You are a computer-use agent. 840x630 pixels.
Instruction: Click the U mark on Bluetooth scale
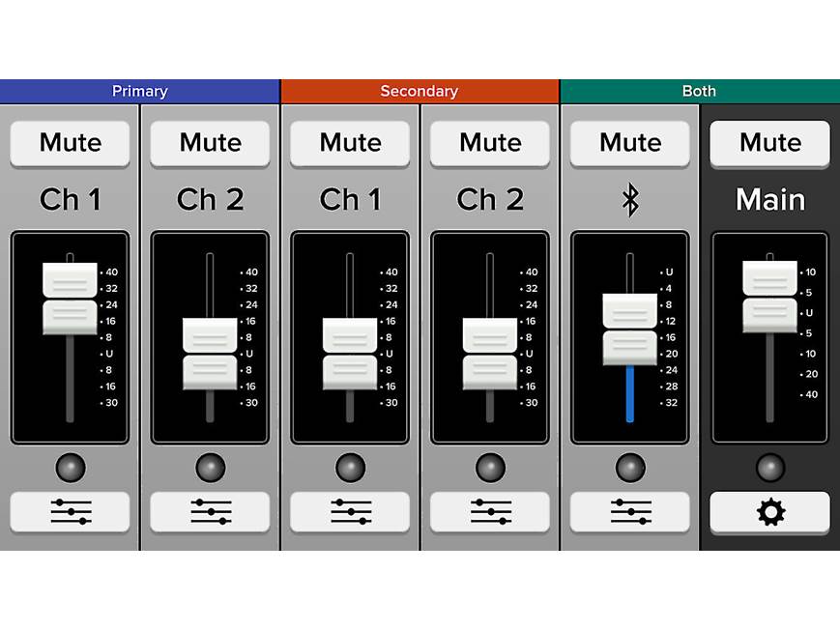[x=667, y=272]
